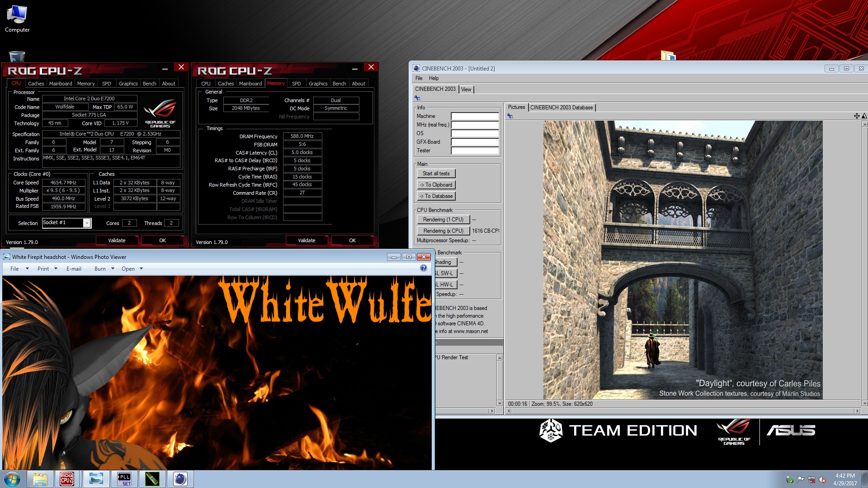The height and width of the screenshot is (488, 868).
Task: Click the pin icon under CINEBENCH 2003 tab
Action: pos(417,98)
